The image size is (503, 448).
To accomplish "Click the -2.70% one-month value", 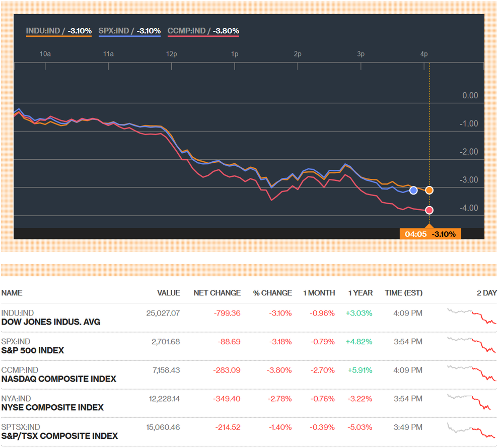I will pos(322,370).
